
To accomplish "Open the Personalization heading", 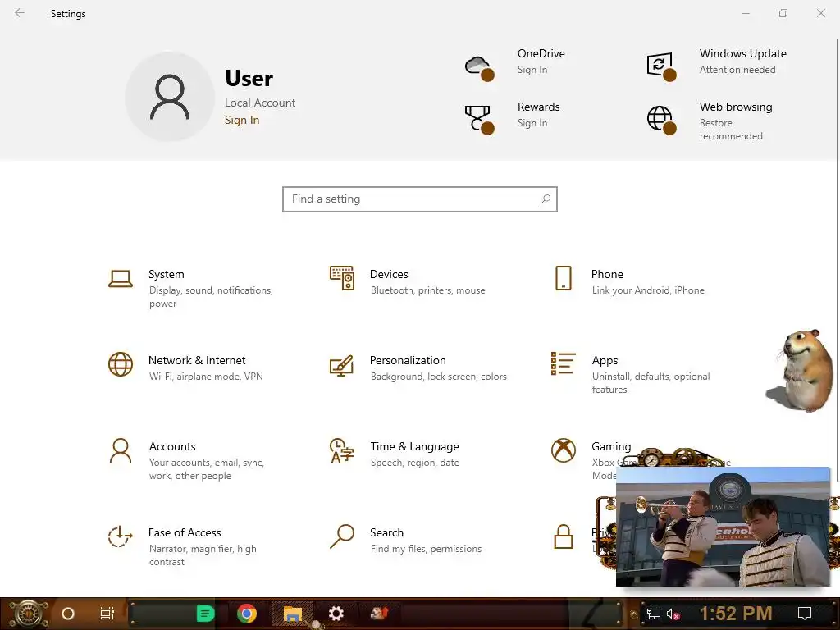I will click(408, 361).
